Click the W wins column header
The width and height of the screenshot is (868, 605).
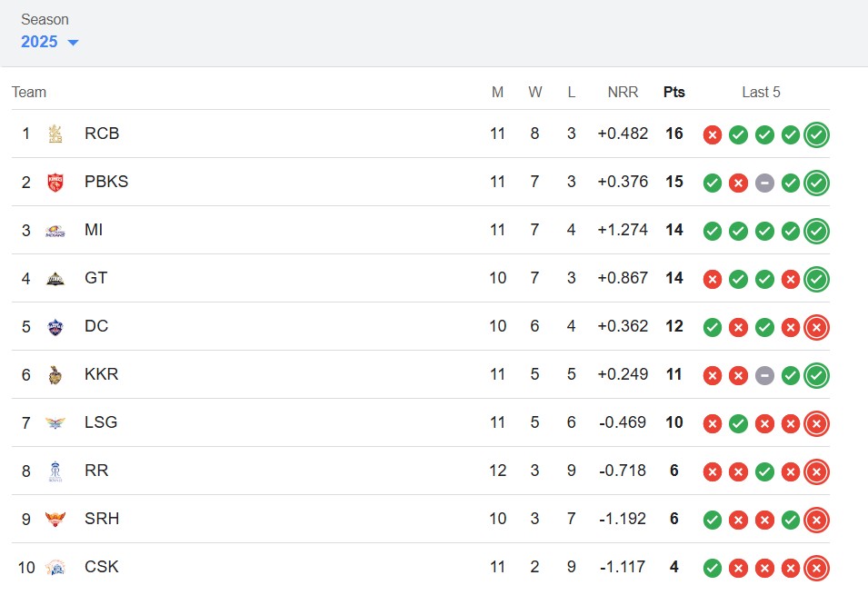534,92
